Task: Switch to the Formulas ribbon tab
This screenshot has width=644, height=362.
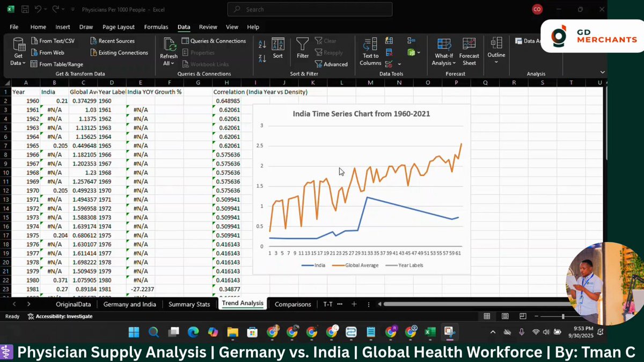Action: 156,27
